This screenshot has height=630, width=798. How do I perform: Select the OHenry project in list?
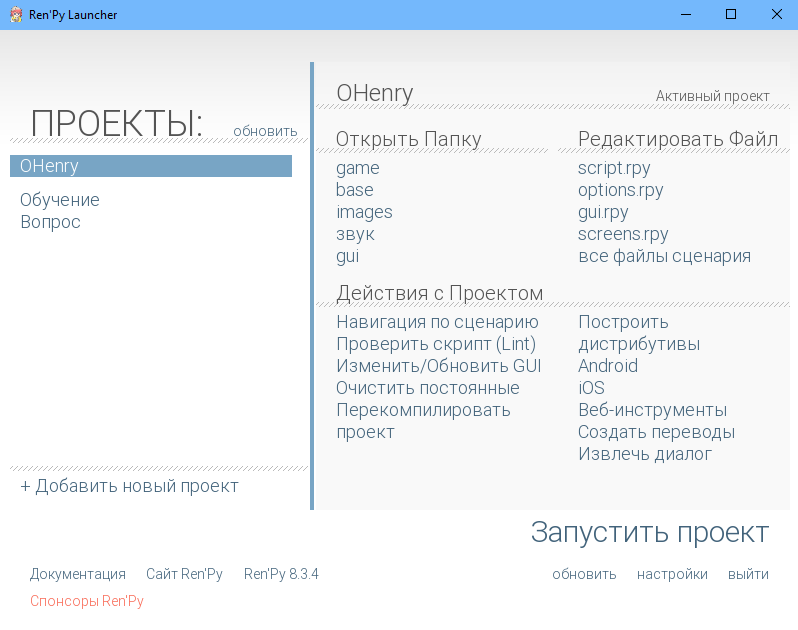pos(151,166)
